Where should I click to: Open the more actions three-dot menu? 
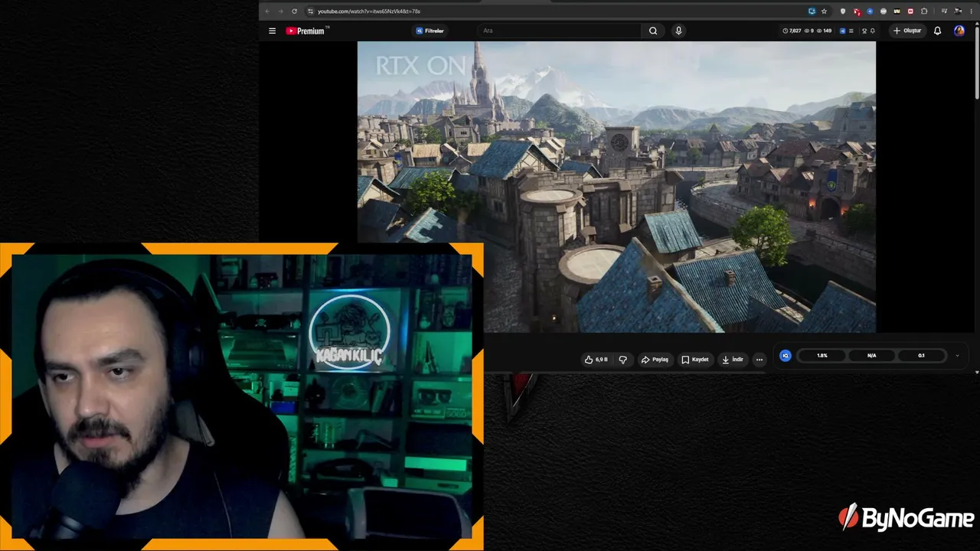click(759, 359)
